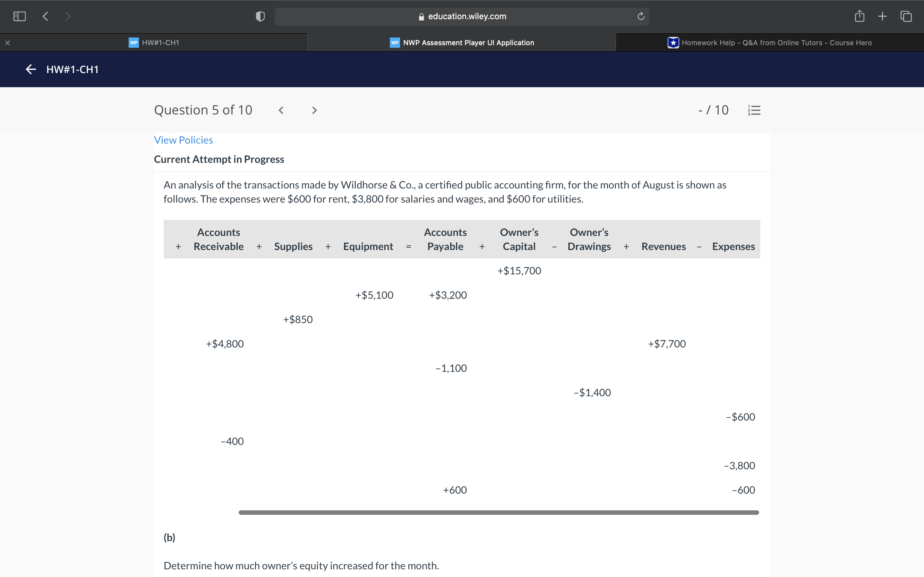This screenshot has height=577, width=924.
Task: Open the Share menu
Action: click(x=860, y=16)
